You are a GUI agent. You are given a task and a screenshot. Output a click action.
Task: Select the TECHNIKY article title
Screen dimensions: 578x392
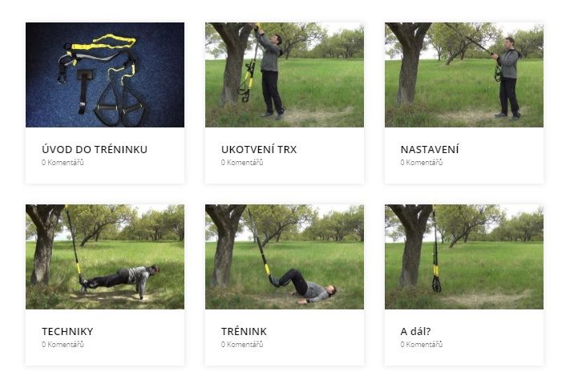(67, 331)
